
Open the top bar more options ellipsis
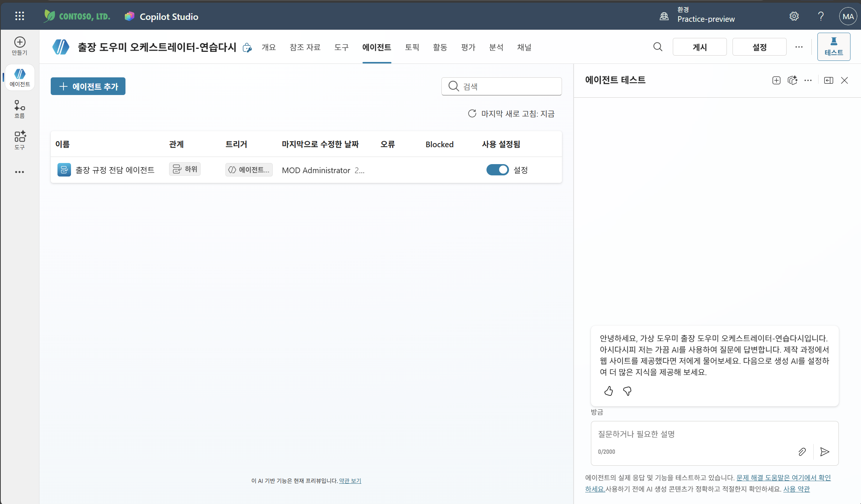click(799, 47)
